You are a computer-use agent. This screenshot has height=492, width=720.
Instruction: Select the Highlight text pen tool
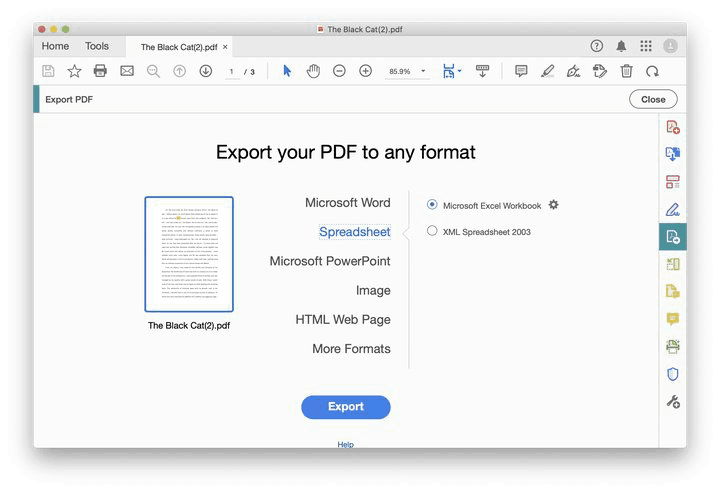click(x=547, y=71)
